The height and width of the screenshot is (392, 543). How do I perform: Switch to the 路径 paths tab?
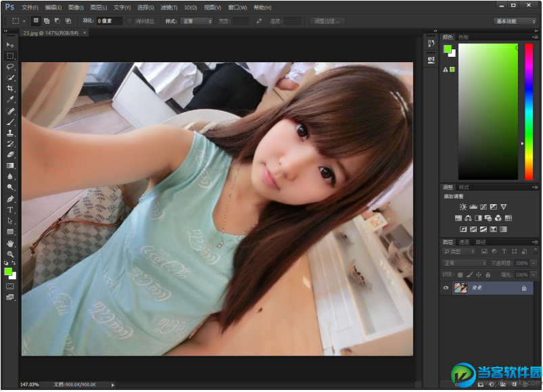(480, 242)
